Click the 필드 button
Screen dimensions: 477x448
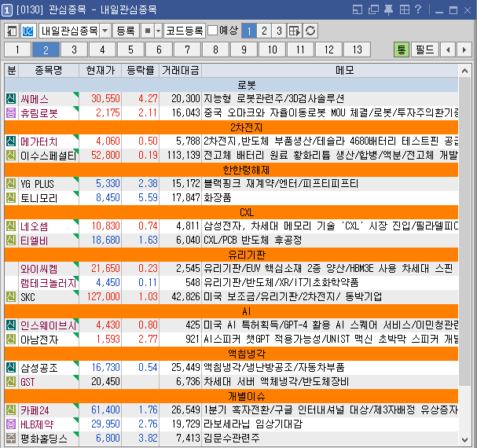(425, 50)
